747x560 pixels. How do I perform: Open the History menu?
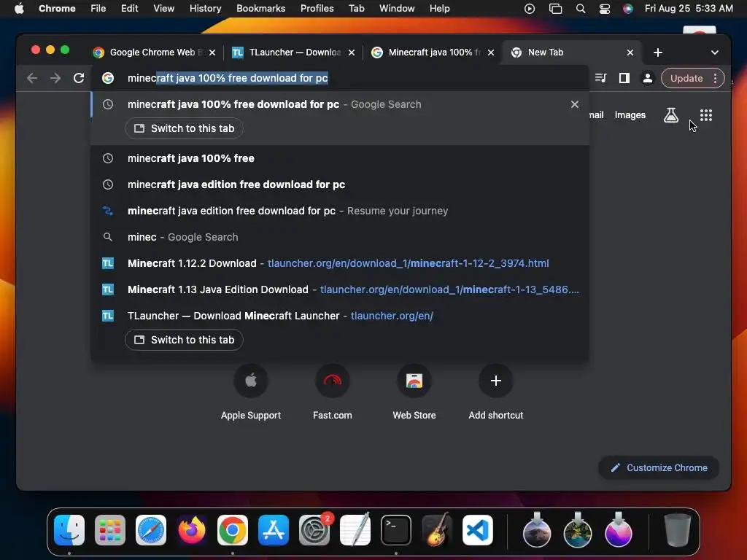pos(205,9)
